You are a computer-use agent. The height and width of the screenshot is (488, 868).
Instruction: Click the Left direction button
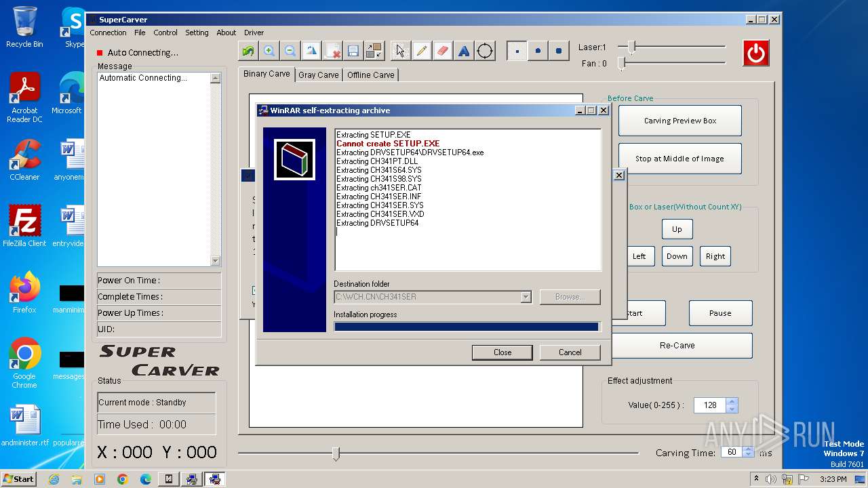tap(639, 256)
